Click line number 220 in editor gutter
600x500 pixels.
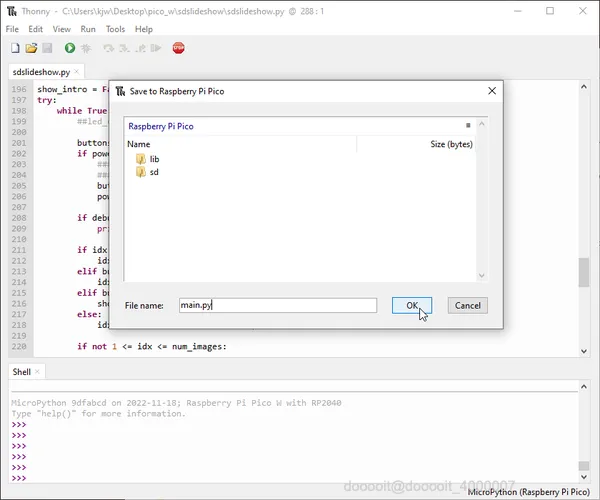pyautogui.click(x=19, y=346)
